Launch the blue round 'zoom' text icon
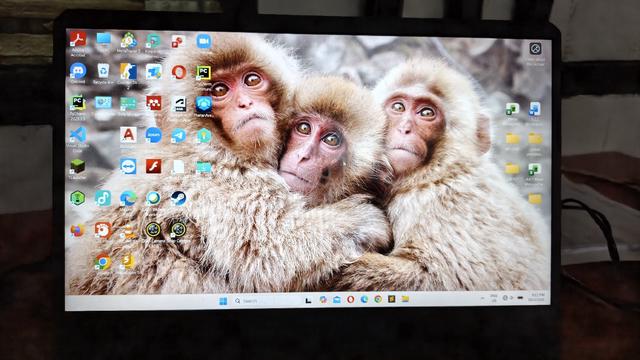The image size is (640, 360). [153, 135]
